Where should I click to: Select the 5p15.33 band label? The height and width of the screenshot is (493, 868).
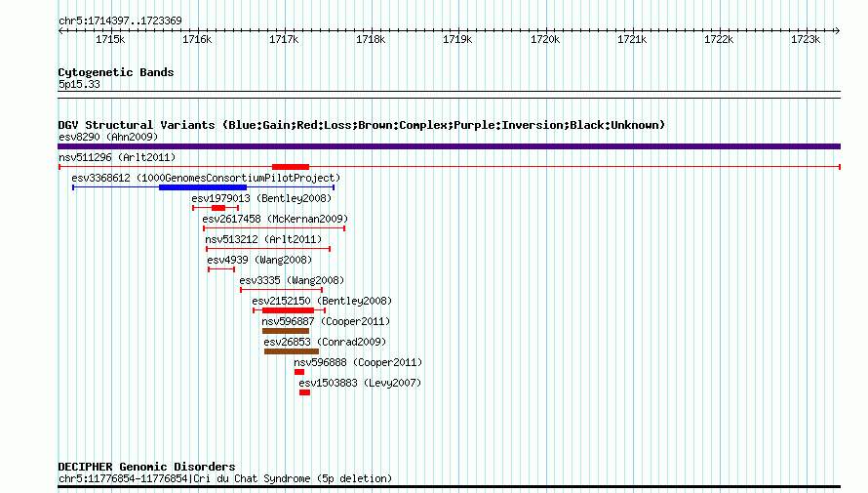79,84
